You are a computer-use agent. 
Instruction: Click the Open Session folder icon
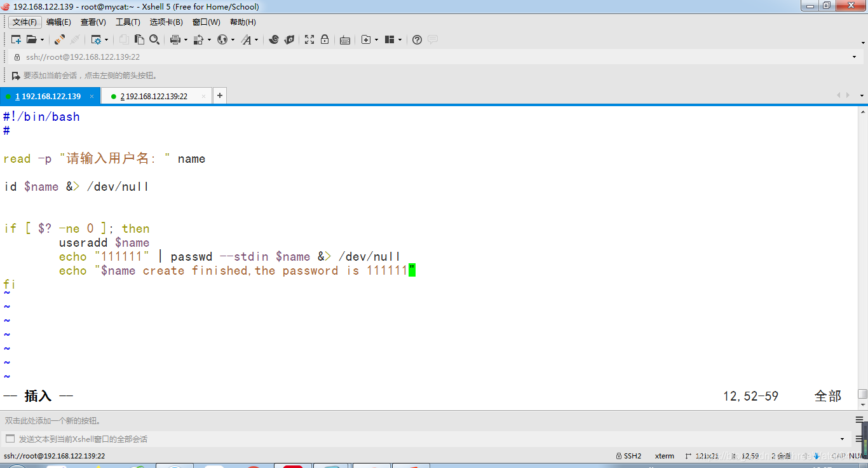pos(31,39)
